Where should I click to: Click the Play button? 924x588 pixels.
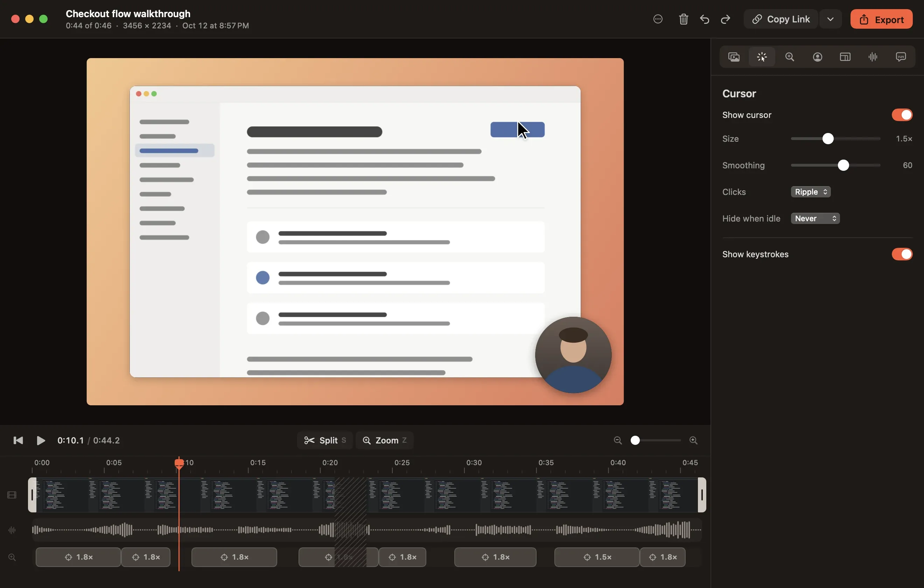(x=41, y=440)
